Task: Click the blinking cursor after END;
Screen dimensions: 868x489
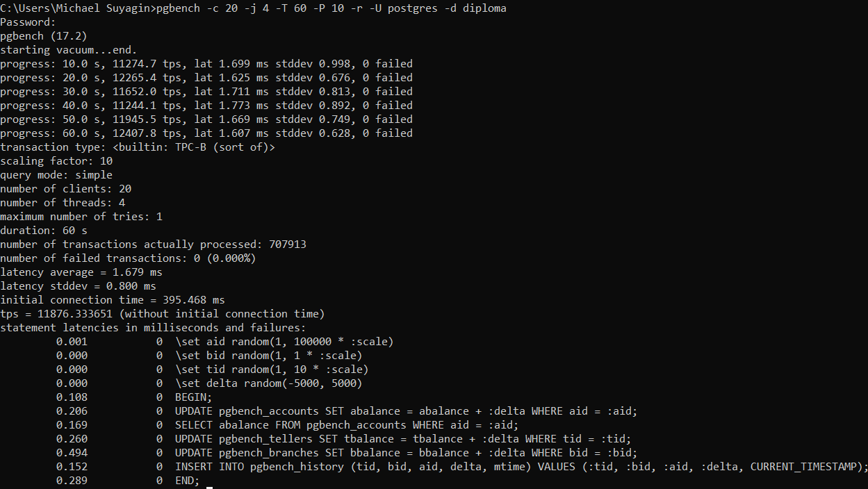Action: (209, 481)
